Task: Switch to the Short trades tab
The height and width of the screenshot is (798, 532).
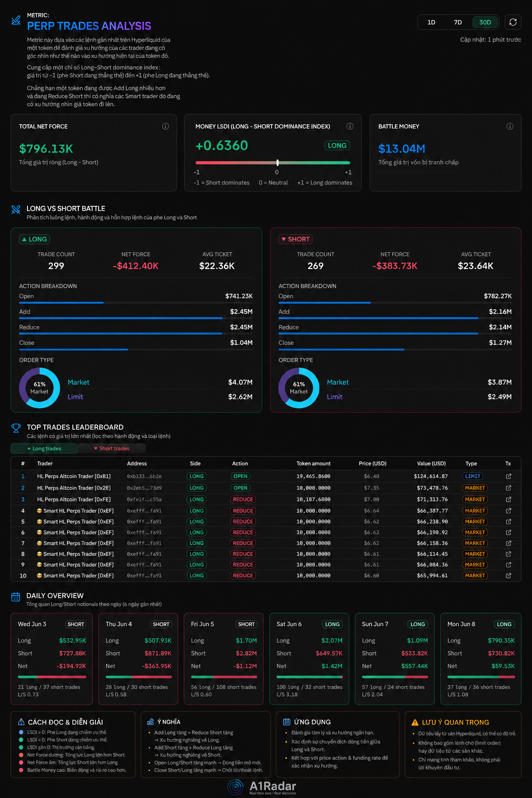Action: (111, 448)
